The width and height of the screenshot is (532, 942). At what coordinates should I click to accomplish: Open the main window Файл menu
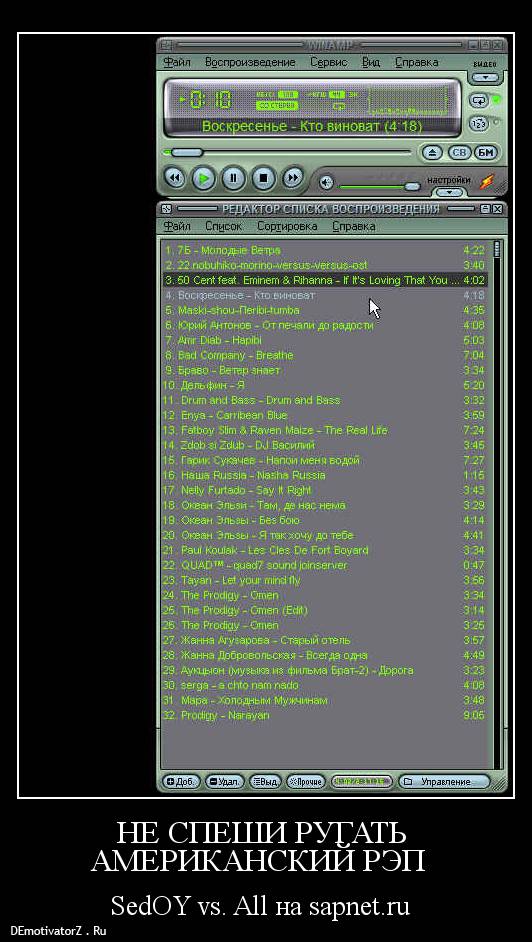pos(177,62)
